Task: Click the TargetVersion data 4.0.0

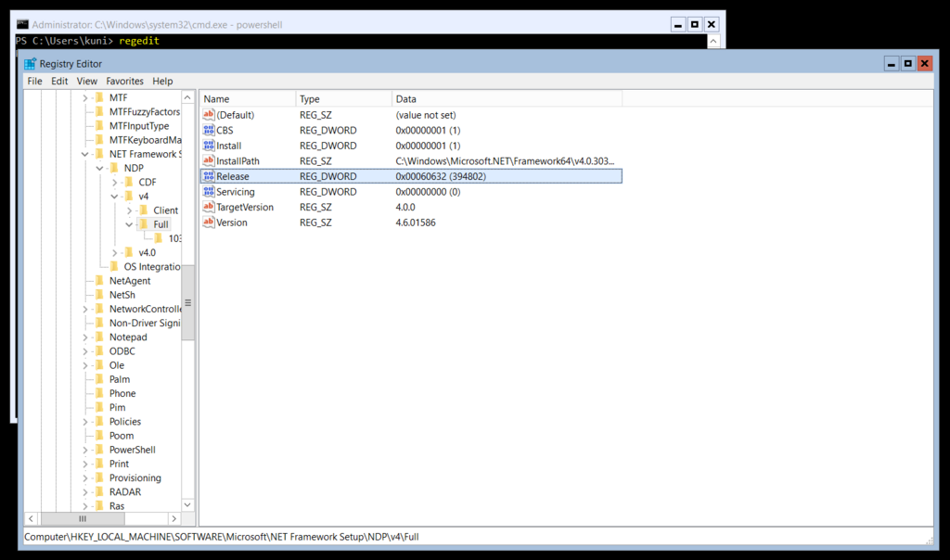Action: coord(405,207)
